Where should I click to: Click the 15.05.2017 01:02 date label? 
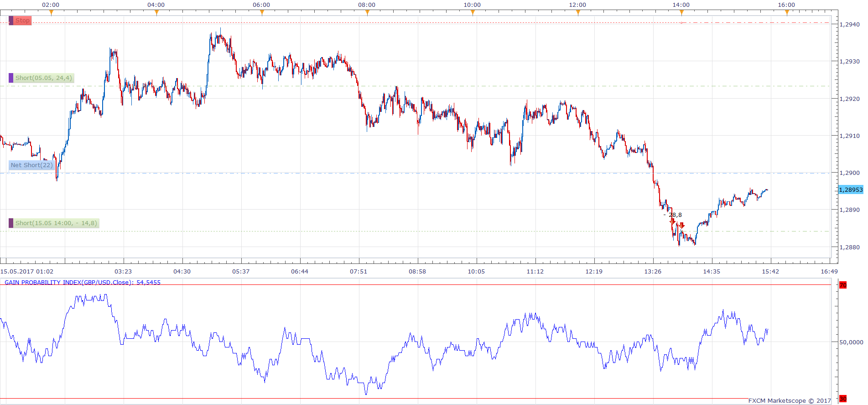[27, 271]
